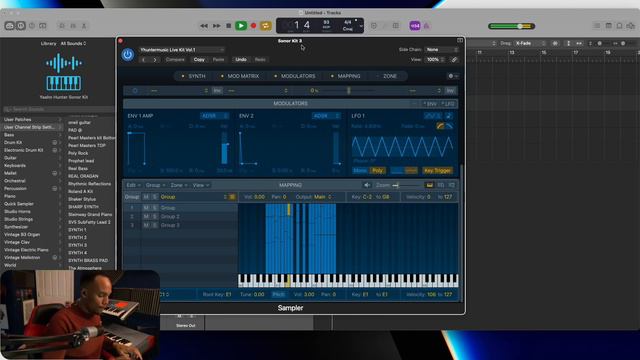Toggle Key Trigger in LFO 1
The image size is (640, 360).
click(x=437, y=171)
